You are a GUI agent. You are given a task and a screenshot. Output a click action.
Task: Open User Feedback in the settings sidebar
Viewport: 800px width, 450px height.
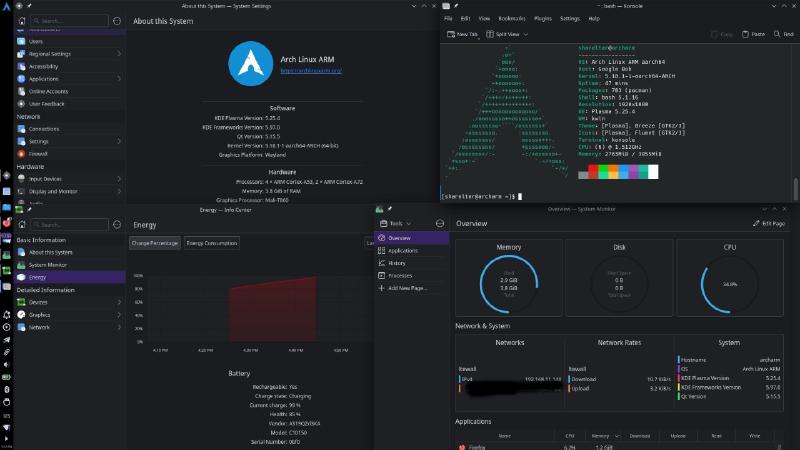[x=69, y=104]
